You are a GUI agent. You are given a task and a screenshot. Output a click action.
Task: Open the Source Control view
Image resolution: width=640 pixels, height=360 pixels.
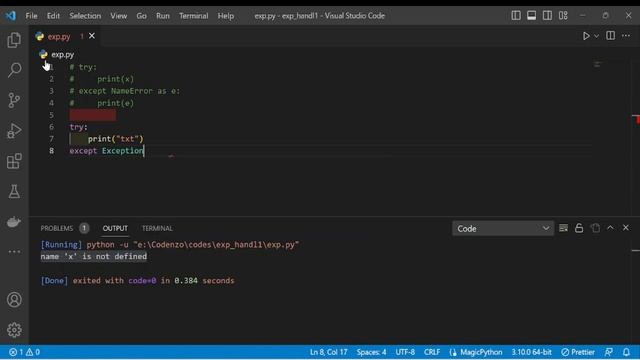tap(14, 100)
